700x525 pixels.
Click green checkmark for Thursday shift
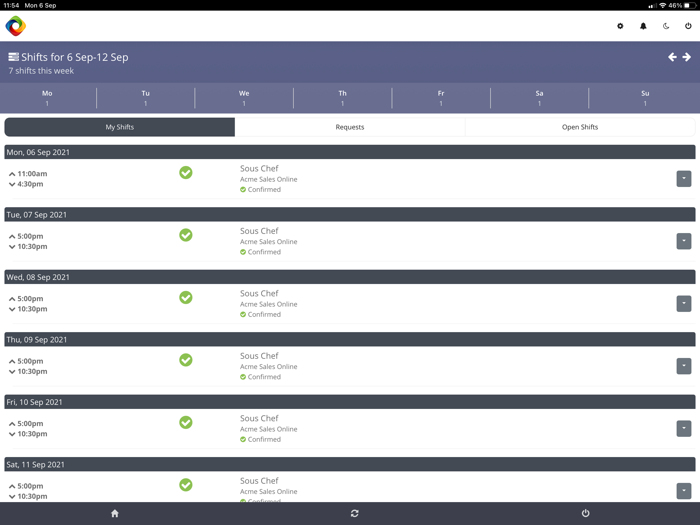186,360
